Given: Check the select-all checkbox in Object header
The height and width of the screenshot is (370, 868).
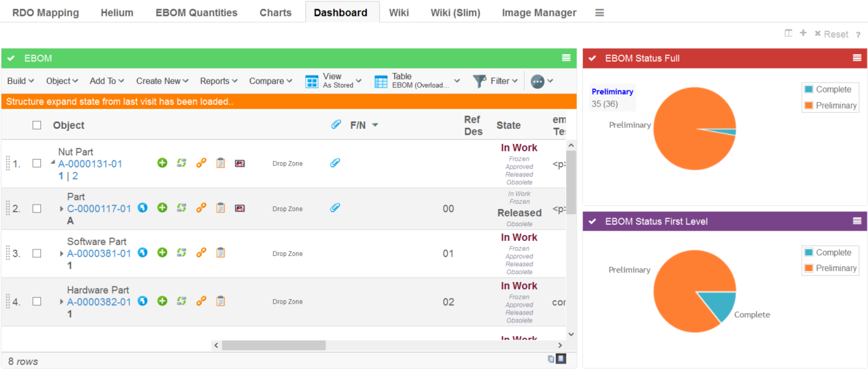Looking at the screenshot, I should point(37,125).
